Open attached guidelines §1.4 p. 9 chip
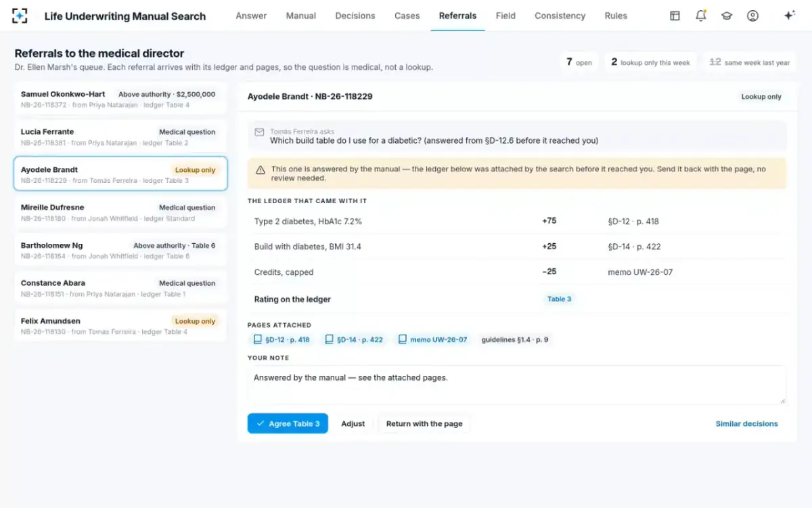Image resolution: width=812 pixels, height=508 pixels. [x=515, y=339]
